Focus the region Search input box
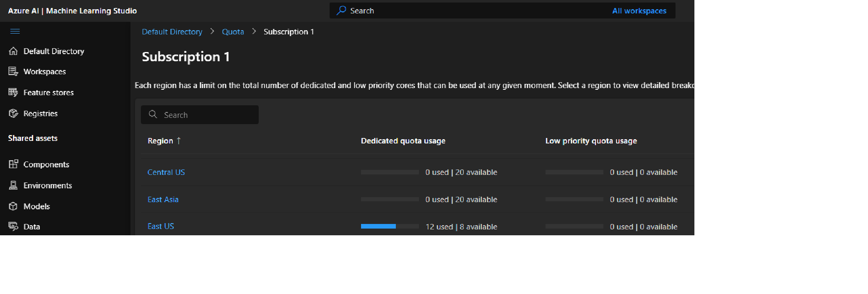 pyautogui.click(x=200, y=114)
